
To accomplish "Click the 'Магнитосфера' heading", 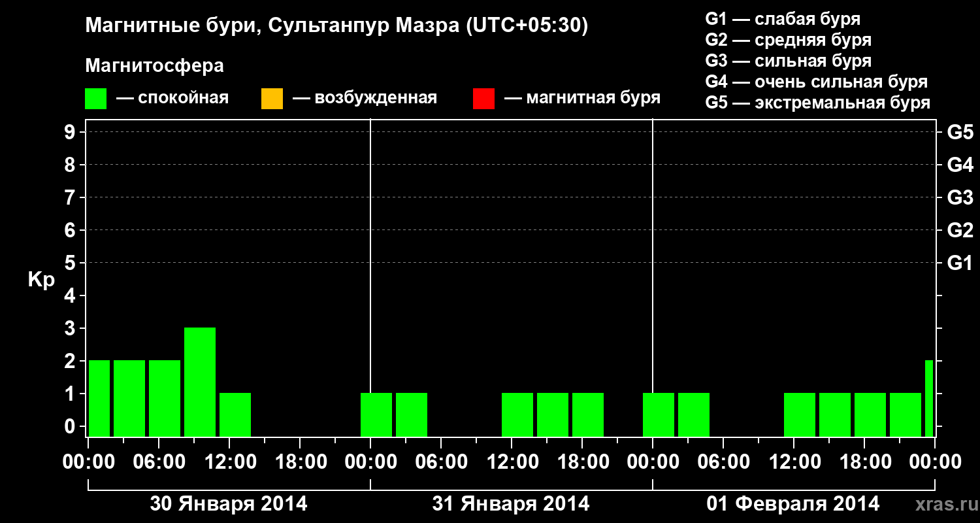I will pos(154,66).
